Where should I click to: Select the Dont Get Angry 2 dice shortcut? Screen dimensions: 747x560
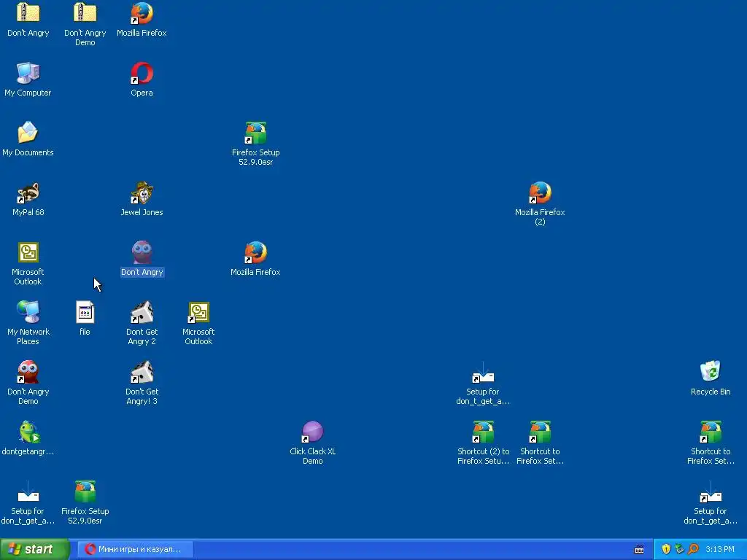(x=142, y=312)
